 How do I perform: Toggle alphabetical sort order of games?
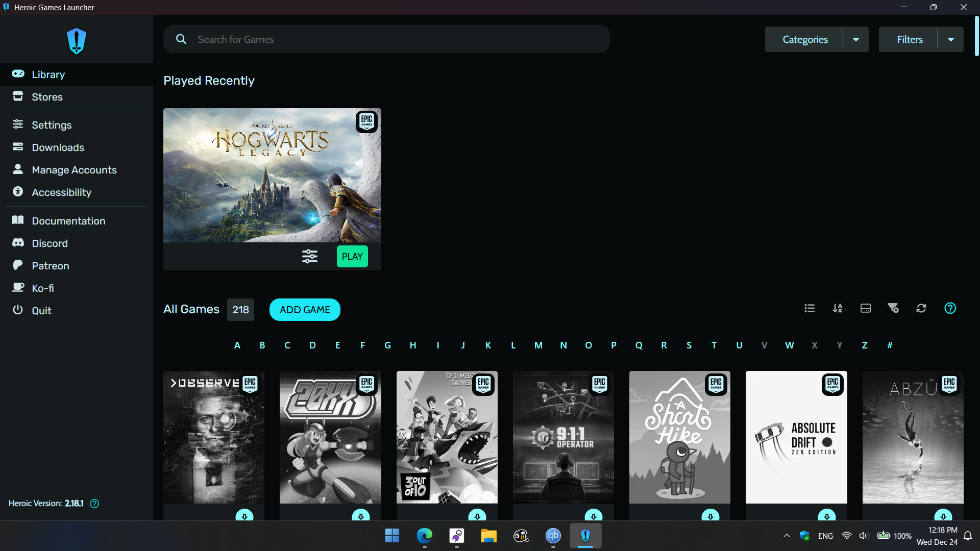[x=838, y=308]
